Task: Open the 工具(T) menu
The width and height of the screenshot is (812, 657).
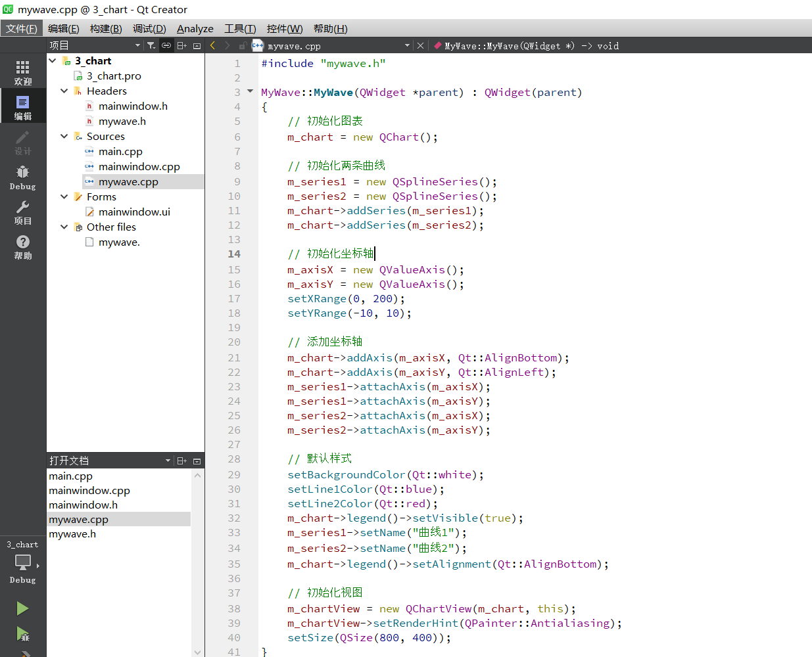Action: 240,28
